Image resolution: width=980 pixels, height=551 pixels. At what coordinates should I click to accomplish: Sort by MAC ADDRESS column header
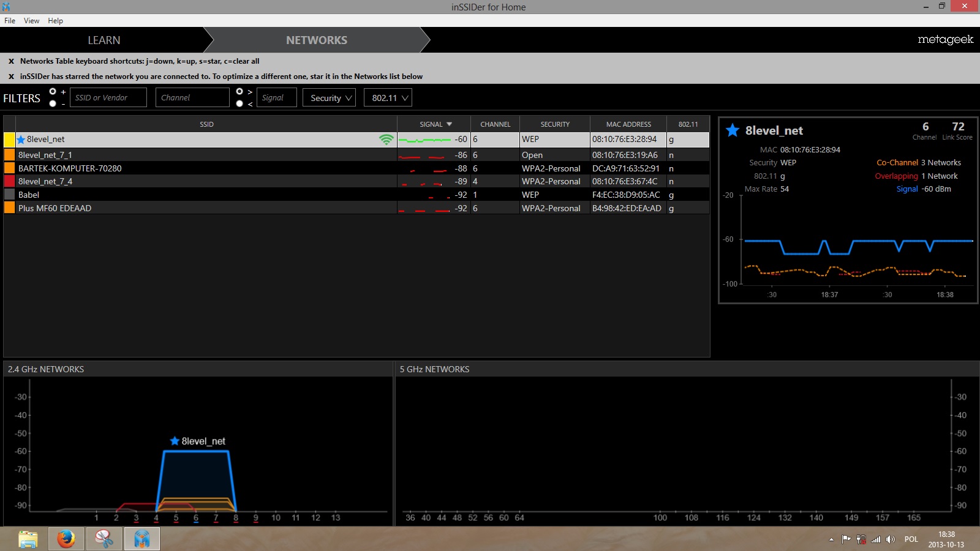pyautogui.click(x=628, y=124)
